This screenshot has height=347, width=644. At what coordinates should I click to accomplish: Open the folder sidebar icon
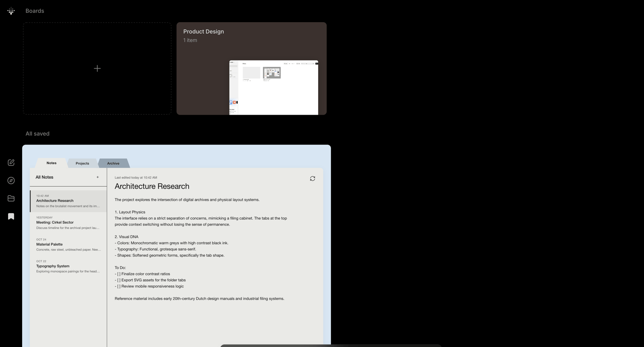click(11, 199)
